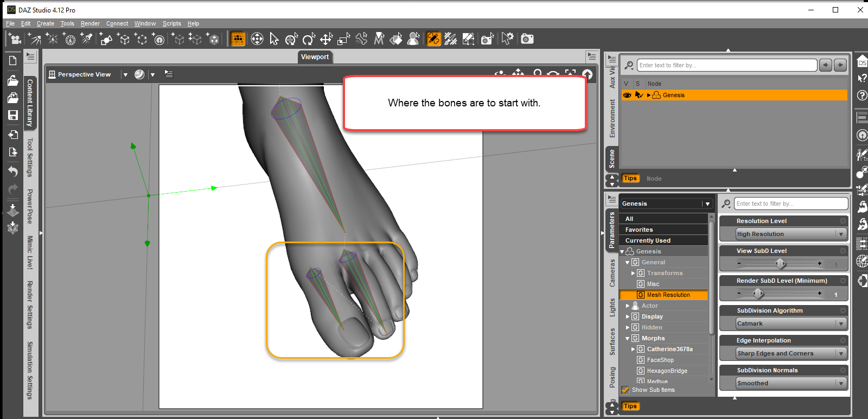The width and height of the screenshot is (868, 419).
Task: Open the Render menu
Action: point(90,23)
